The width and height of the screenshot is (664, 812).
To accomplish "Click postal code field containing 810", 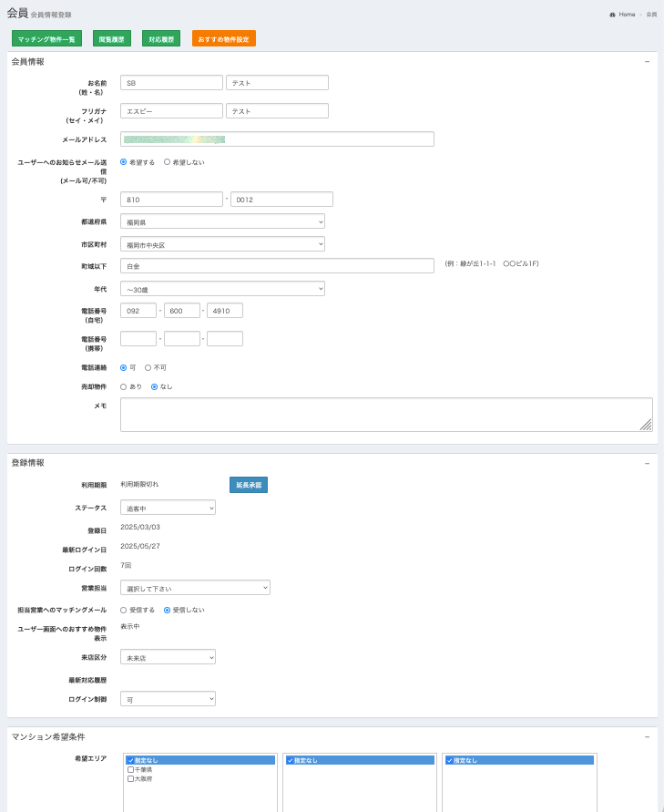I will pyautogui.click(x=171, y=200).
